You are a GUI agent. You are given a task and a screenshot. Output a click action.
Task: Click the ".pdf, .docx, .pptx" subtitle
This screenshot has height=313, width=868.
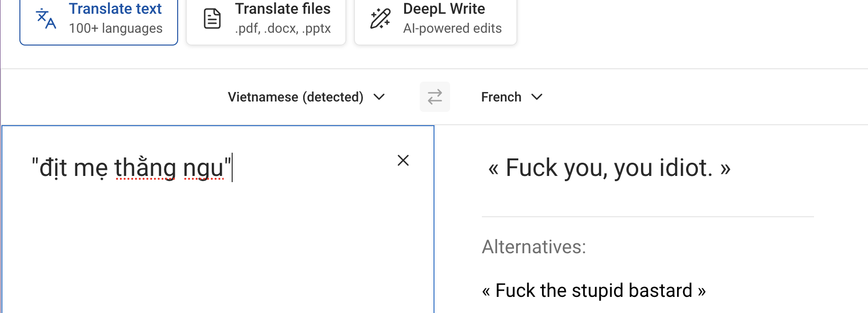point(282,28)
